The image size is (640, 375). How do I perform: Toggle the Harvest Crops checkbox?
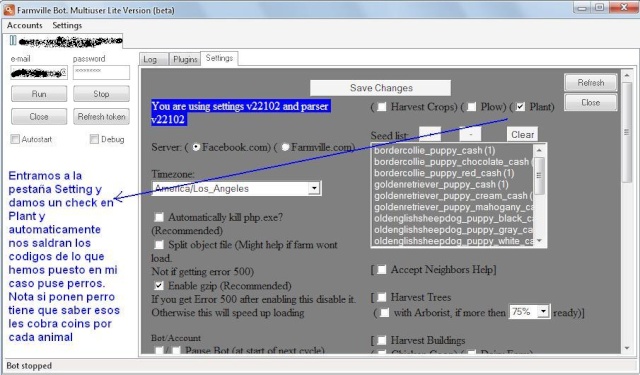(382, 107)
